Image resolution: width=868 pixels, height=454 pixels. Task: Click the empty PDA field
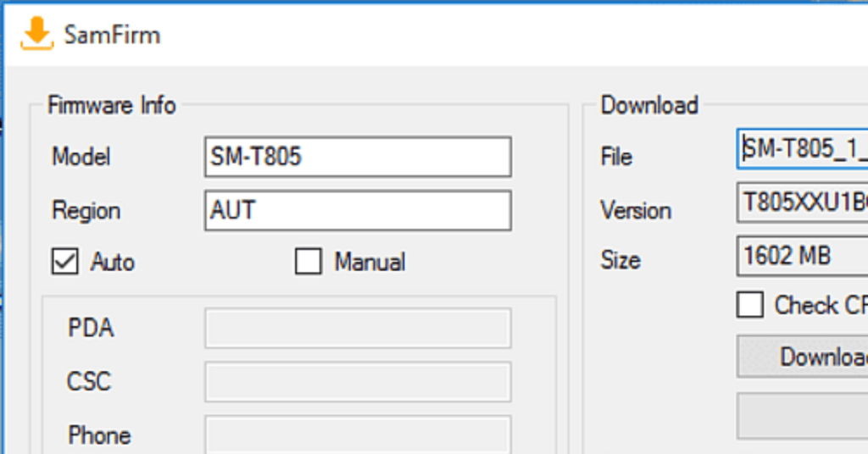click(358, 329)
